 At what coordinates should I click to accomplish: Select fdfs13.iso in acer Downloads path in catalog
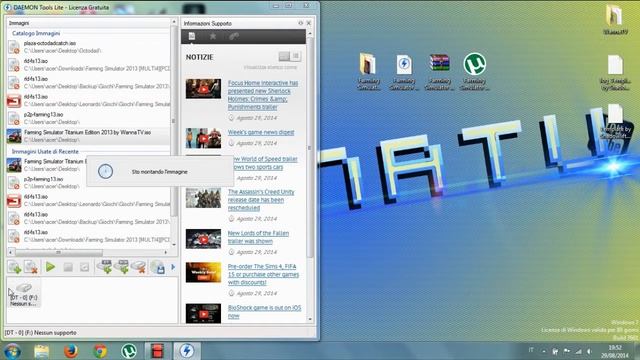88,65
